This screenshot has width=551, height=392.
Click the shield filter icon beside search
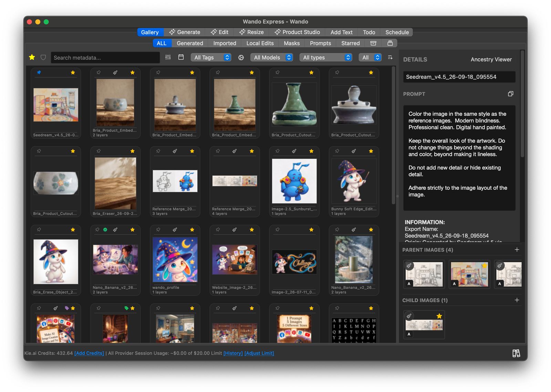pyautogui.click(x=43, y=58)
